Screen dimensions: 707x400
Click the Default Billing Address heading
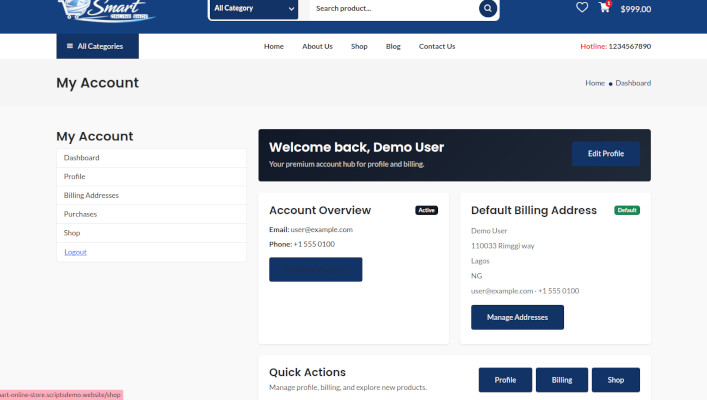(533, 211)
